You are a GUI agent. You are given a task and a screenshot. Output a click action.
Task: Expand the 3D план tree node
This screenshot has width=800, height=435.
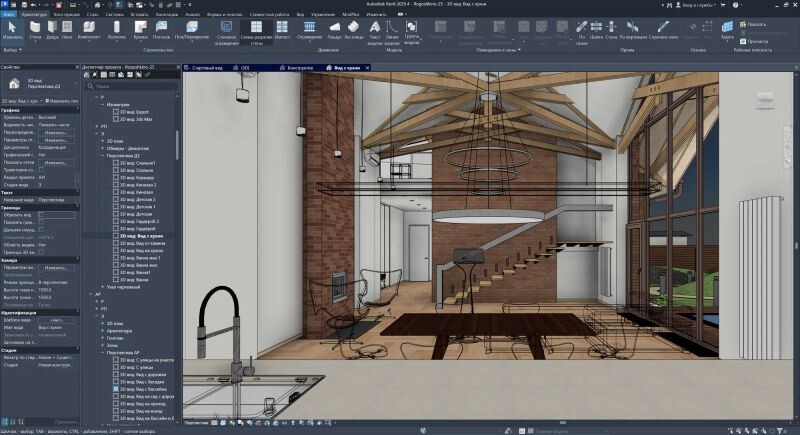(x=101, y=141)
